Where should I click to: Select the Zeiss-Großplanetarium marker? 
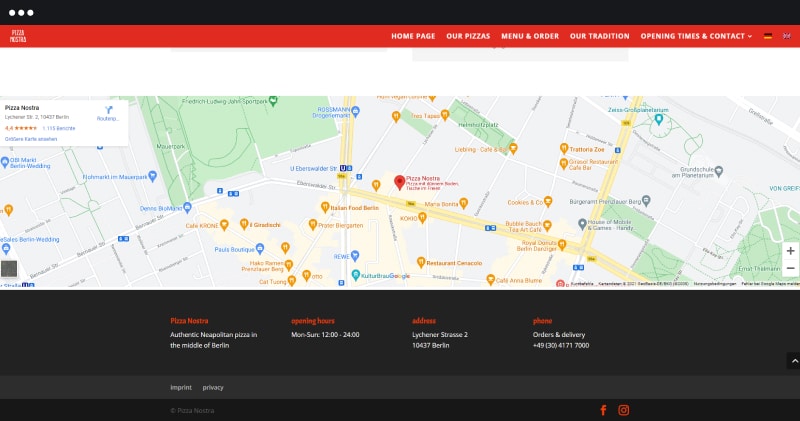[x=659, y=119]
